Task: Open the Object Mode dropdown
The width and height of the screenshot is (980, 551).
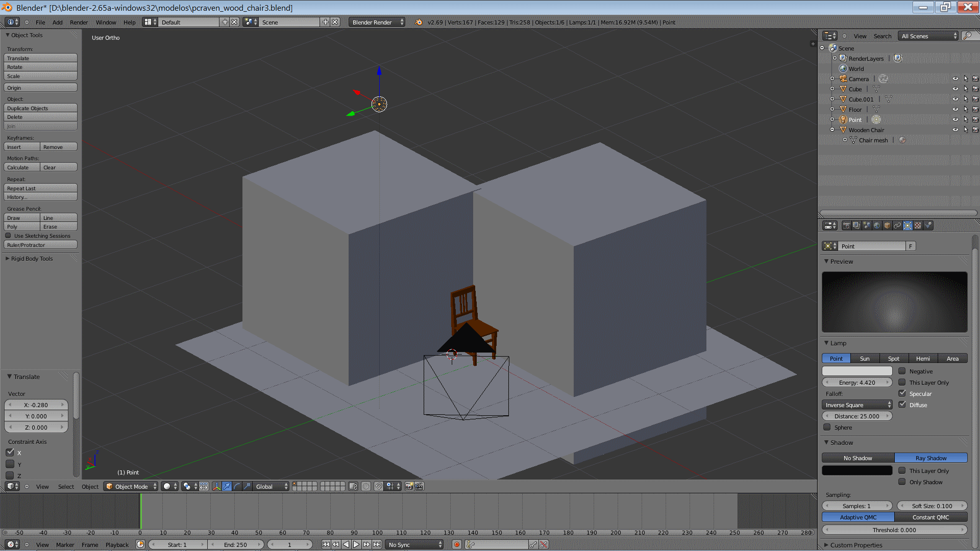Action: click(x=131, y=486)
